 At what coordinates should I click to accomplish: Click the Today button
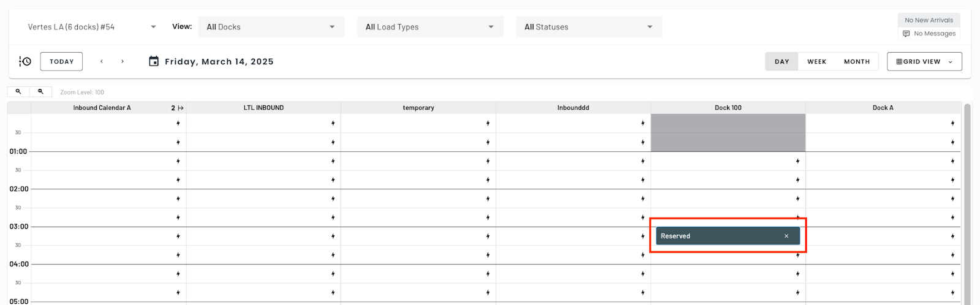(62, 61)
